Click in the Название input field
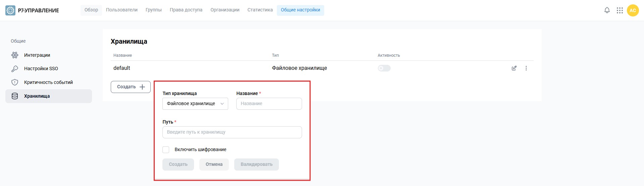Screen dimensions: 644x186 [x=269, y=104]
